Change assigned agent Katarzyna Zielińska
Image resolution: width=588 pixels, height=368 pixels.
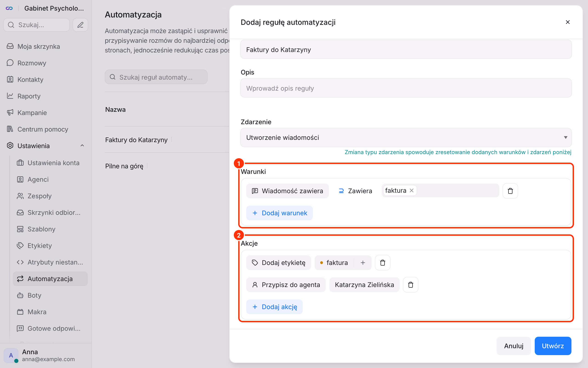364,285
